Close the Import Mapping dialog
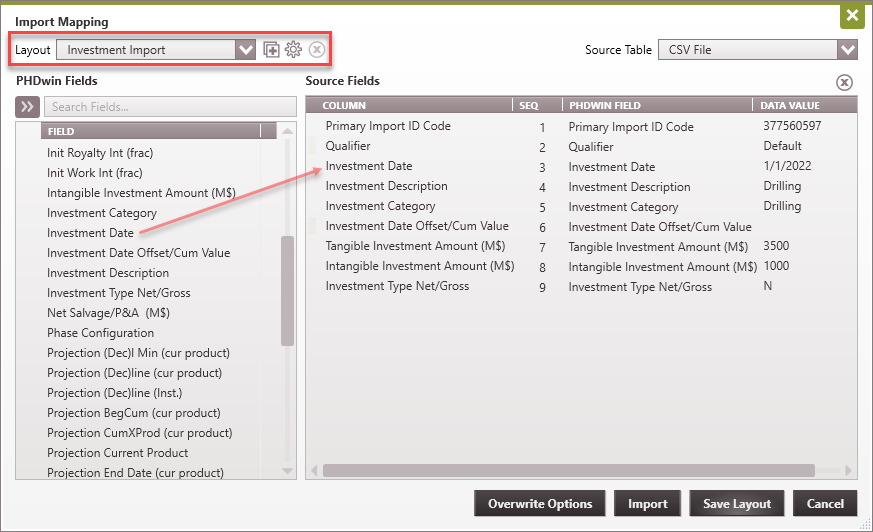The width and height of the screenshot is (873, 532). click(852, 16)
